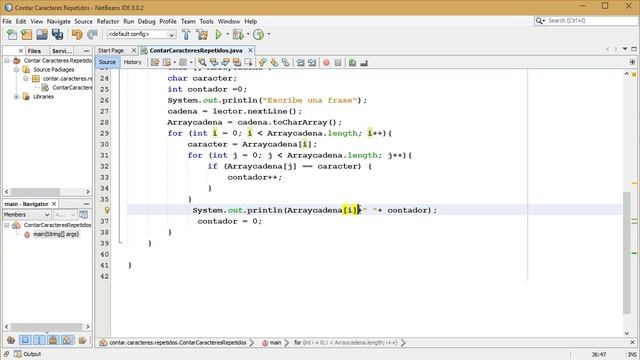
Task: Click the Source view button
Action: (107, 62)
